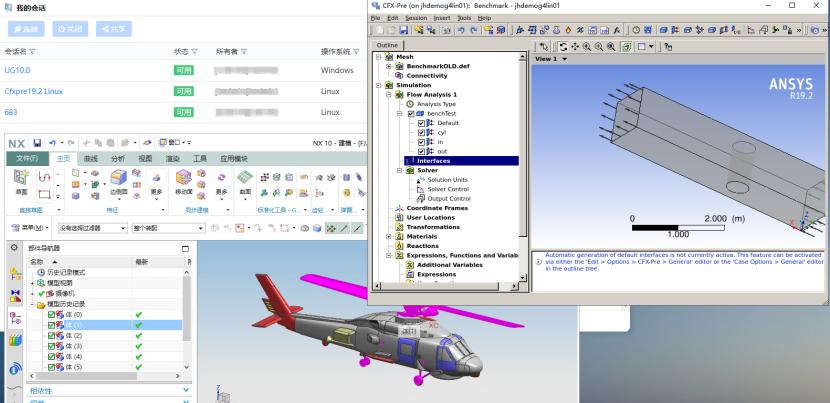Open the Tools menu in CFX-Pre
This screenshot has height=403, width=830.
point(464,18)
